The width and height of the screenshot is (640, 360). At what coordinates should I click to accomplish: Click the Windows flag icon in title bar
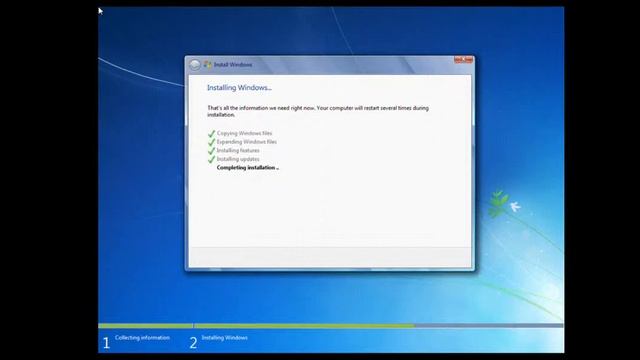click(208, 64)
